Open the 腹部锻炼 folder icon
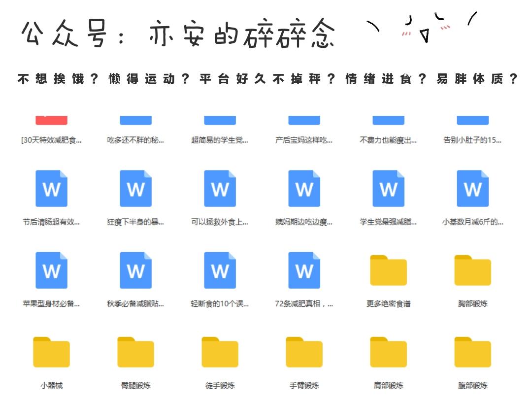This screenshot has height=399, width=532. tap(472, 352)
